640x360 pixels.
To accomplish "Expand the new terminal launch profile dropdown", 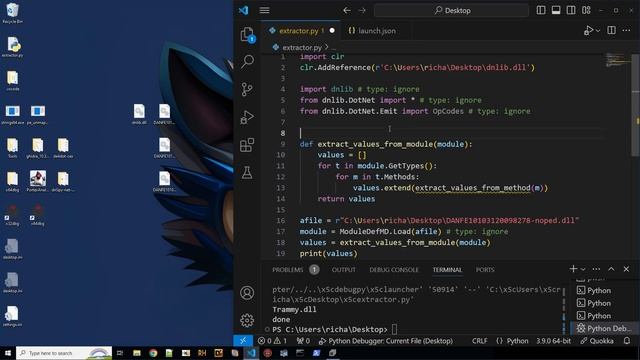I will point(583,269).
